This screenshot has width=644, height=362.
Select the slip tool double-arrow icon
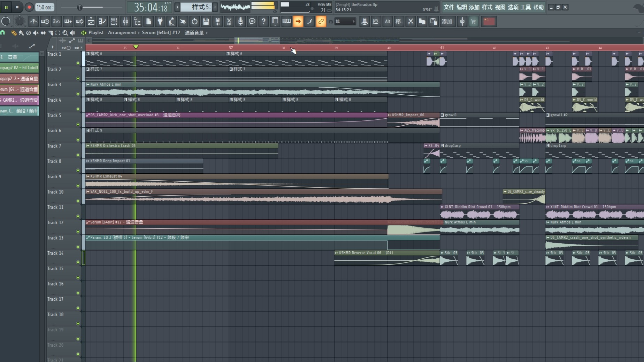(43, 33)
